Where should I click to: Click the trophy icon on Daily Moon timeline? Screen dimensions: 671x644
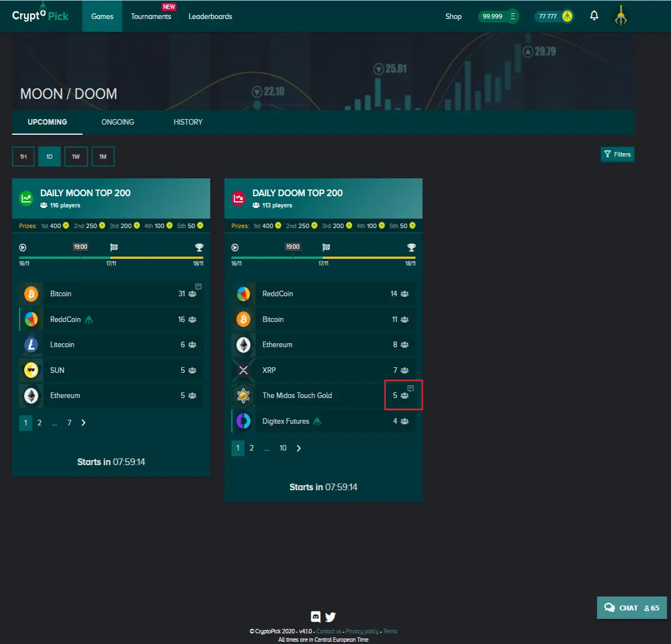coord(199,247)
